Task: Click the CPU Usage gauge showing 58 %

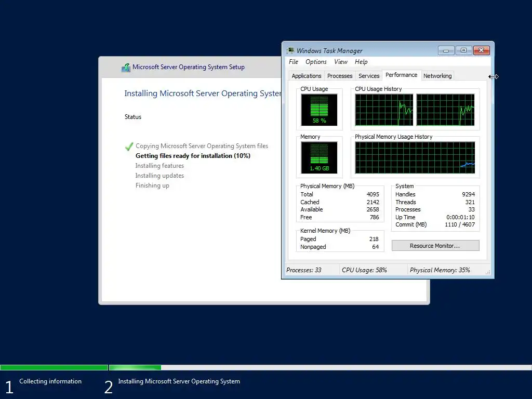Action: pyautogui.click(x=319, y=110)
